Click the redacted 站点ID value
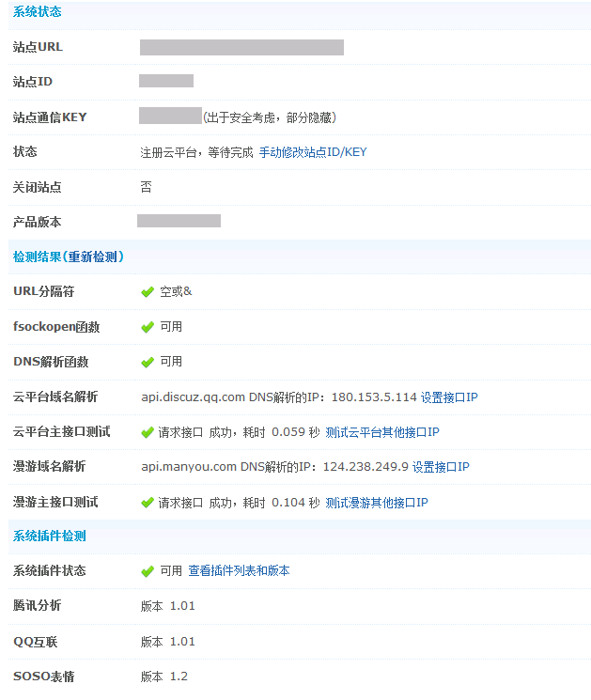Image resolution: width=591 pixels, height=700 pixels. [x=166, y=81]
